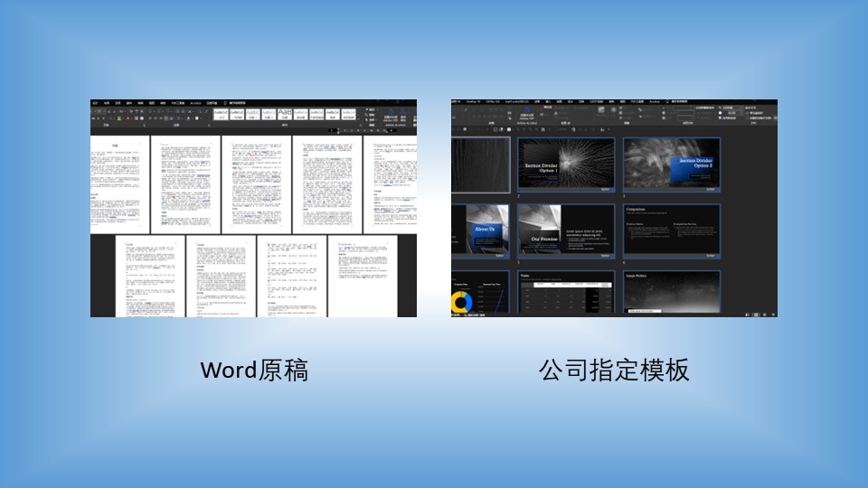868x488 pixels.
Task: Click the '公司指定模板' caption text
Action: click(x=614, y=371)
